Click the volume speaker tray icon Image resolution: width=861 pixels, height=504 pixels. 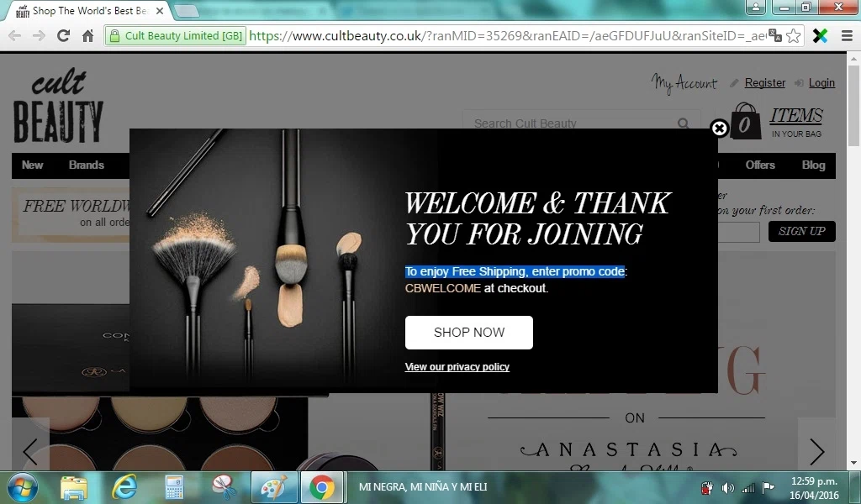point(727,487)
